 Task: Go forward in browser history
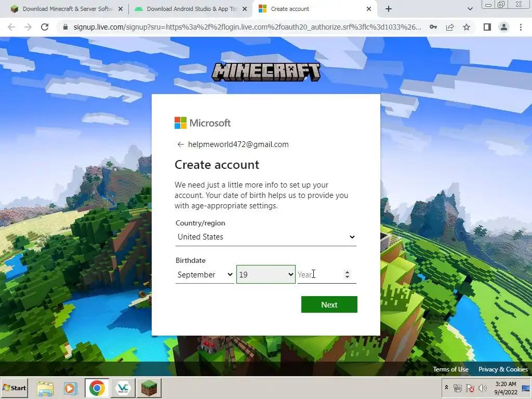tap(28, 27)
